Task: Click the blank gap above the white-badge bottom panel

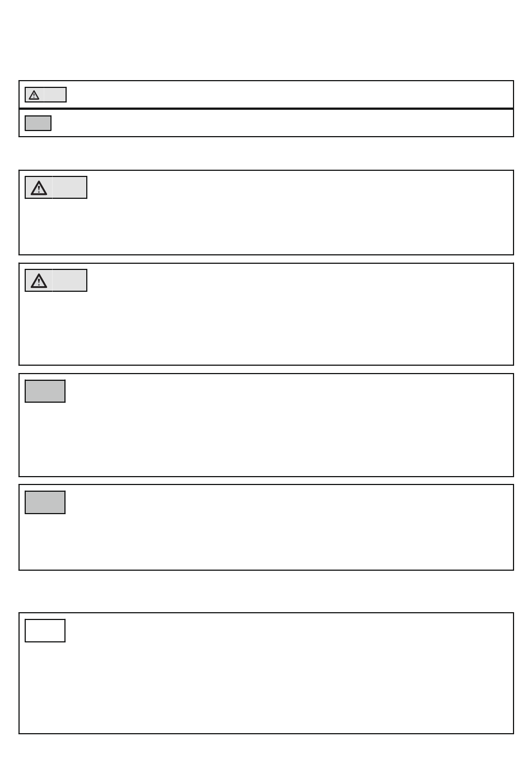Action: 266,591
